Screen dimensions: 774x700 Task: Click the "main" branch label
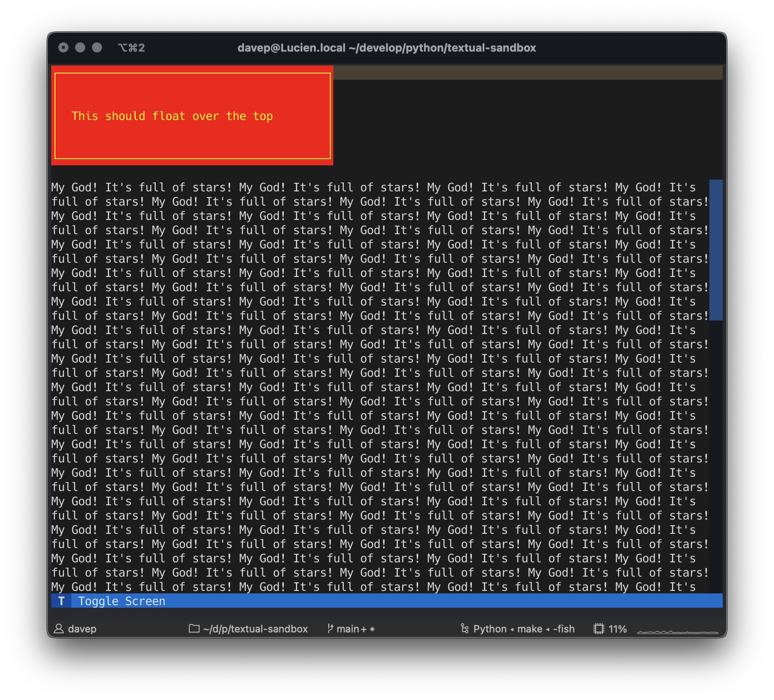tap(349, 629)
